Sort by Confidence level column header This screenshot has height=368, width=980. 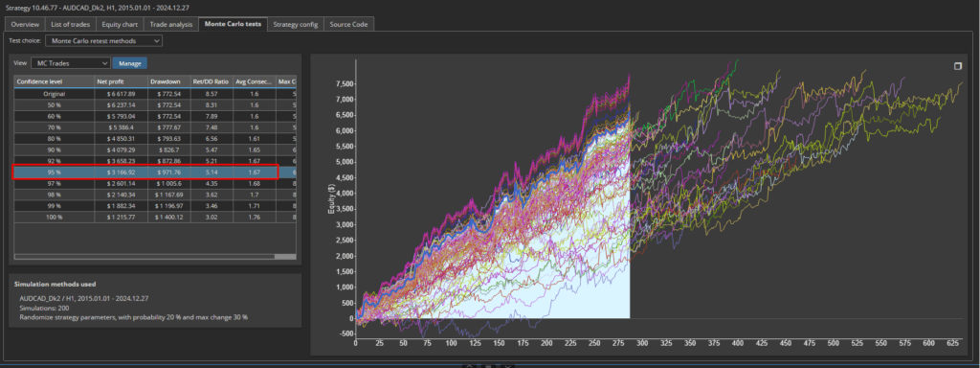tap(54, 82)
